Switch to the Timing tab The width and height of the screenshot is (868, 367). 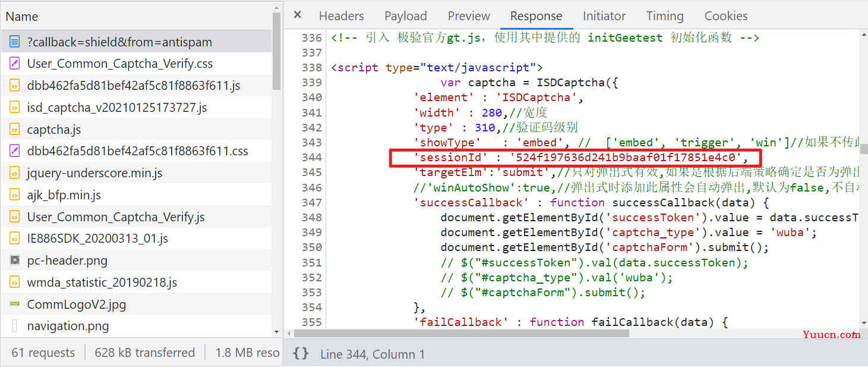(665, 16)
